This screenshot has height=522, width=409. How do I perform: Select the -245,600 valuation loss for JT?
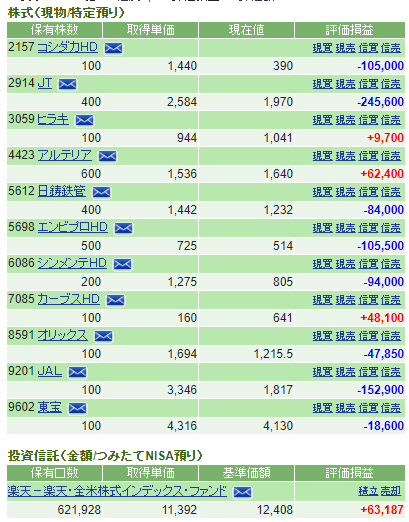(380, 102)
